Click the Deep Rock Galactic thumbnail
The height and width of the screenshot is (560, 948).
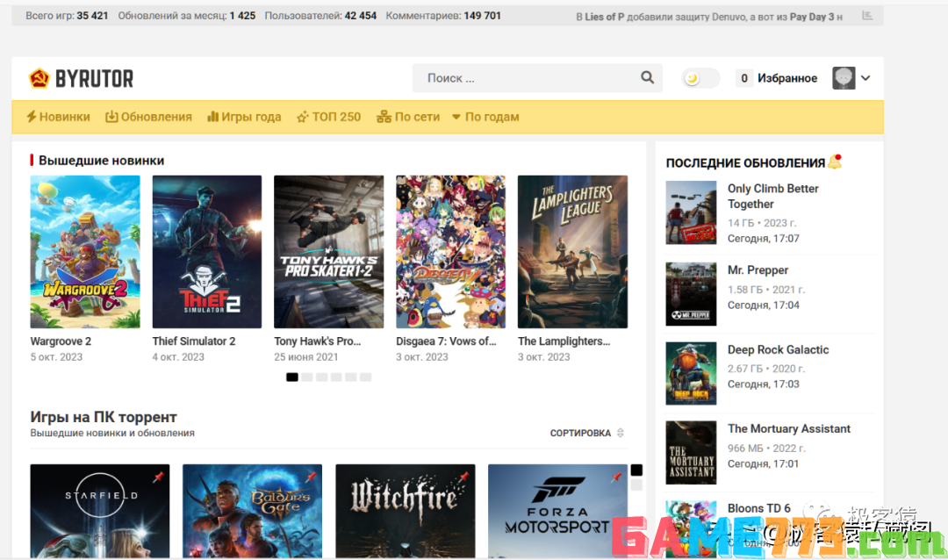691,373
